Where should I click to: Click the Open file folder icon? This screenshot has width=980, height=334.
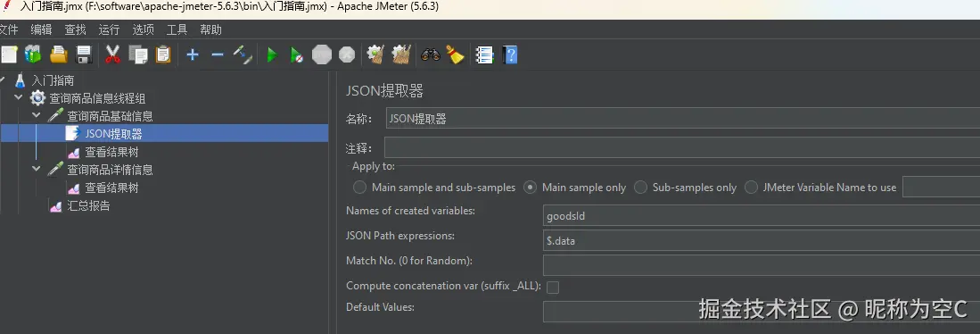tap(59, 55)
